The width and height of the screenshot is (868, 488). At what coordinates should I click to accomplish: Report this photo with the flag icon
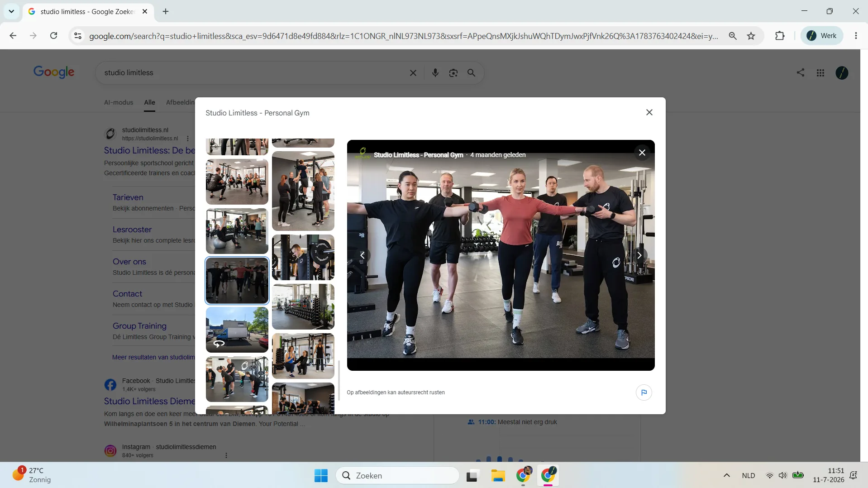(644, 392)
